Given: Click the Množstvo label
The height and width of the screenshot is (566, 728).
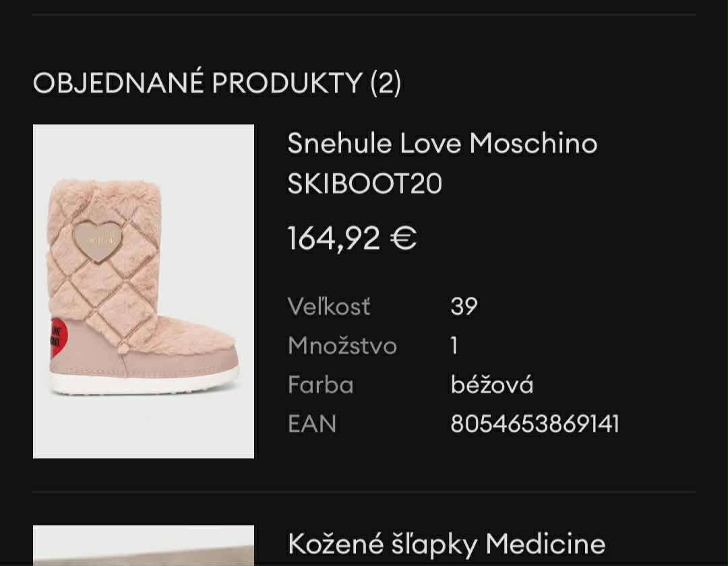Looking at the screenshot, I should 342,345.
